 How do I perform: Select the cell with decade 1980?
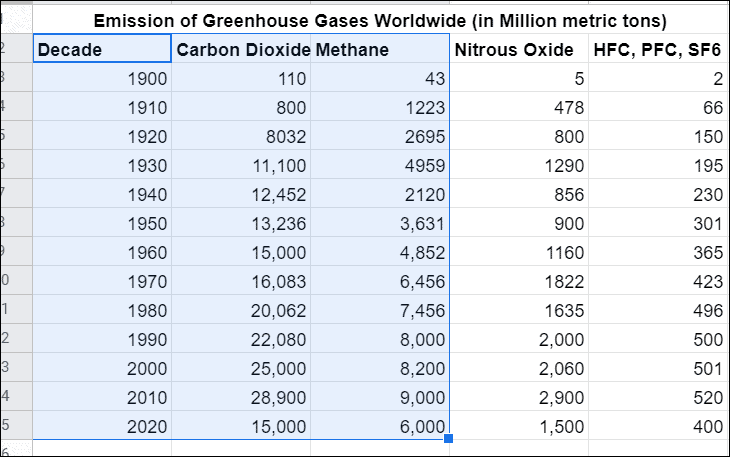coord(102,309)
